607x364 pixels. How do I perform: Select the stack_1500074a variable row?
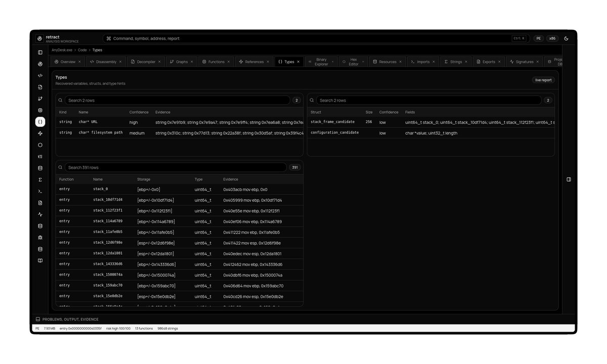180,275
